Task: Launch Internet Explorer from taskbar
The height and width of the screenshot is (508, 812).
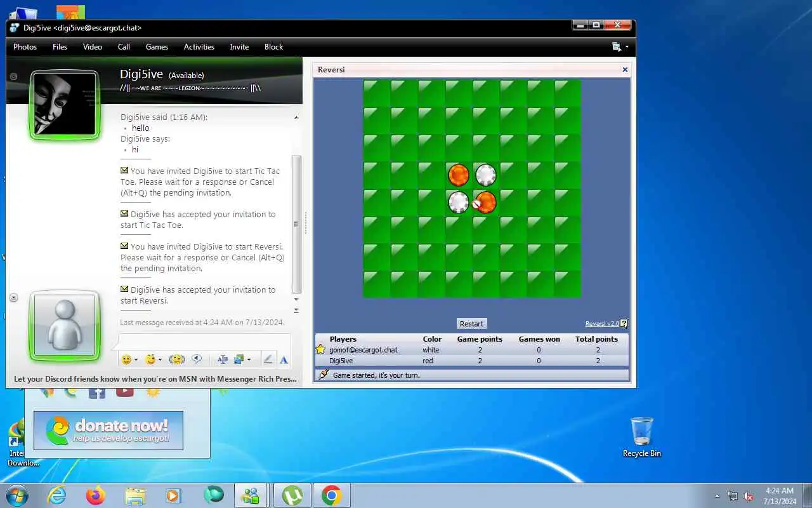Action: tap(57, 495)
